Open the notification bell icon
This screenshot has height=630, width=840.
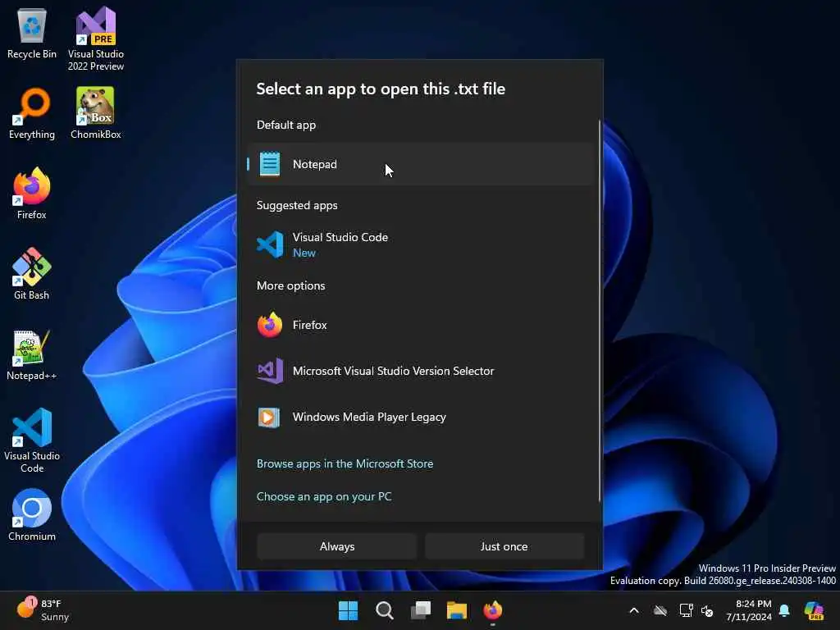pos(785,610)
